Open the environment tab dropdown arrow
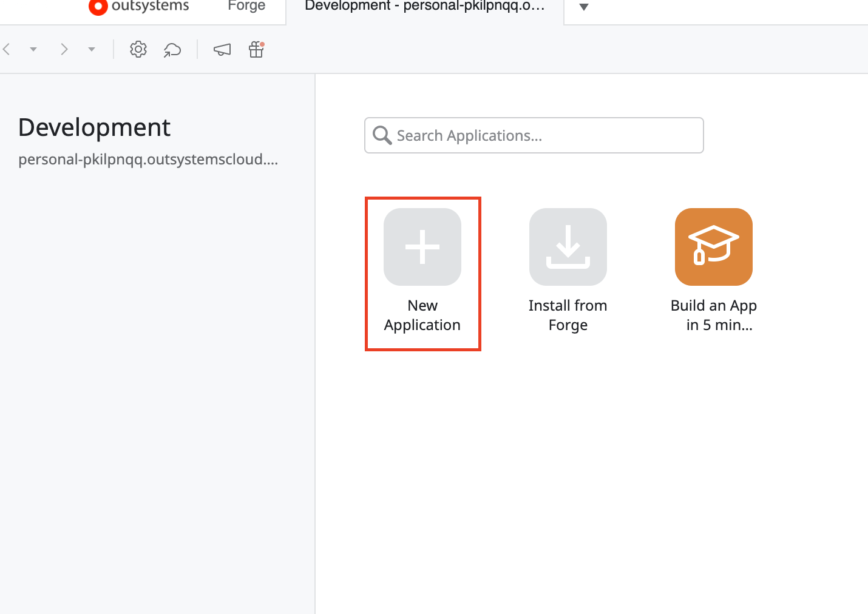The image size is (868, 614). pos(583,7)
